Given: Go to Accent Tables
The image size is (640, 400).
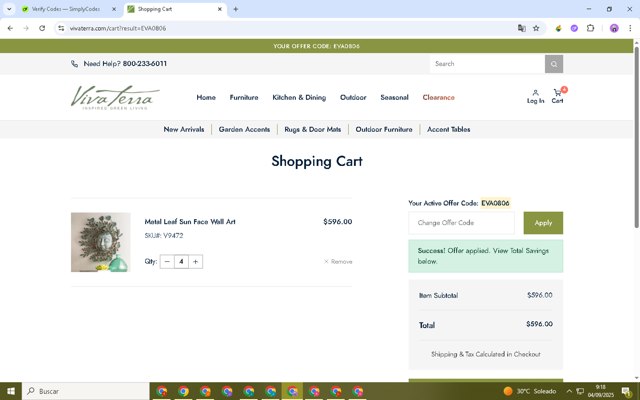Looking at the screenshot, I should 449,129.
